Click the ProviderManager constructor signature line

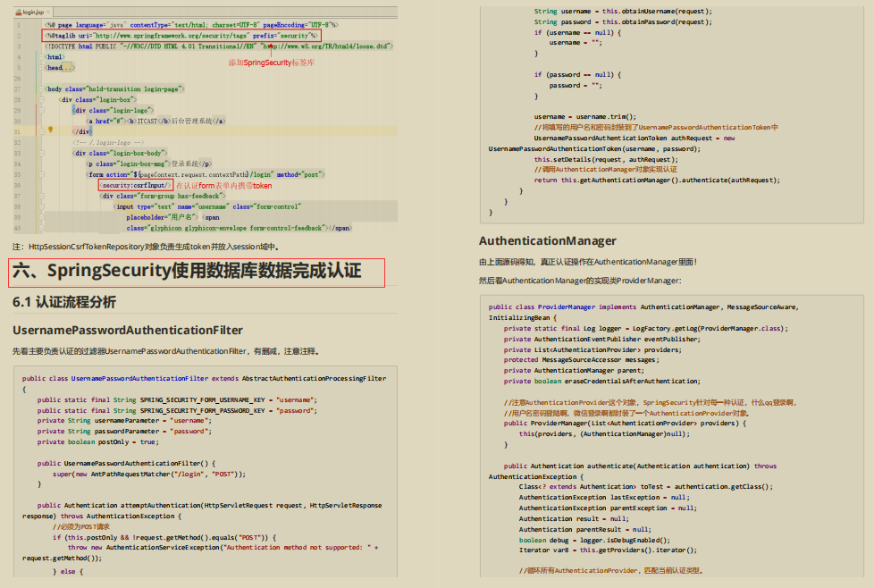point(626,424)
